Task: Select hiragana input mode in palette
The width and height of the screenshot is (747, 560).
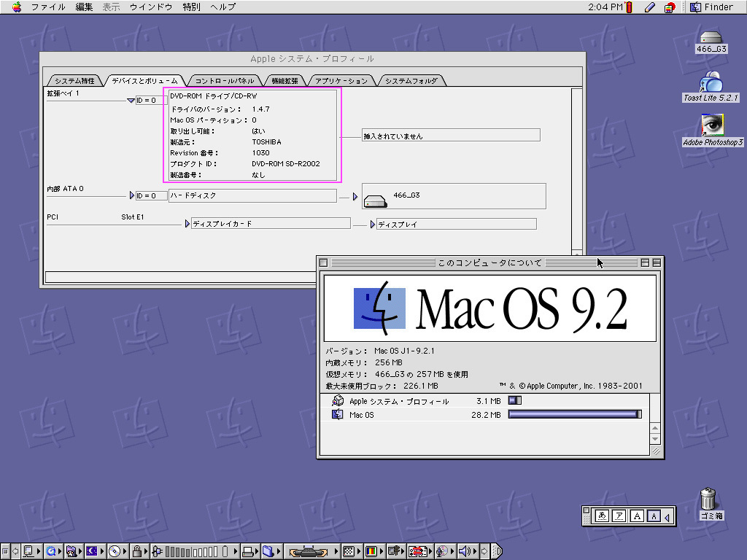Action: click(602, 516)
